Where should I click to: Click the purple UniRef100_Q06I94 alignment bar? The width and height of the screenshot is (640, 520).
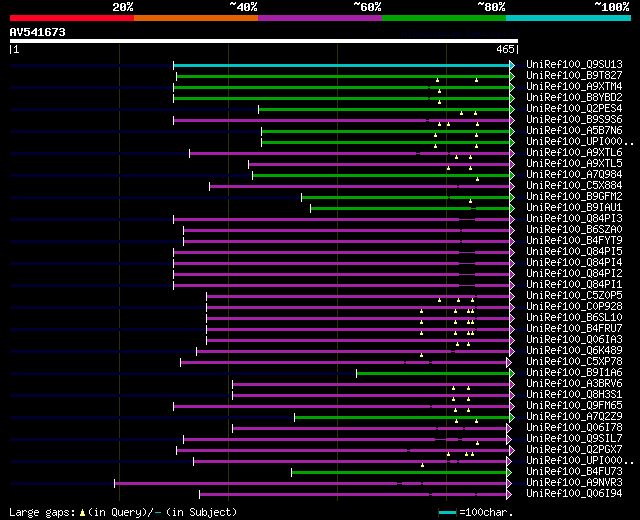pos(353,495)
